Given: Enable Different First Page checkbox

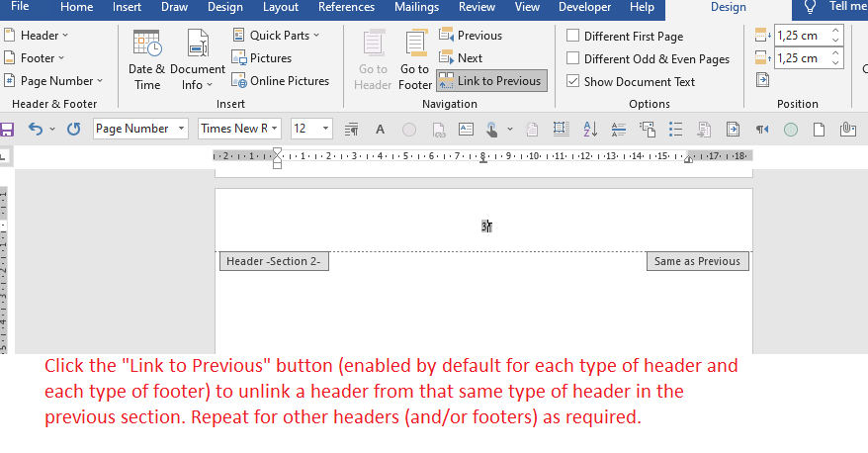Looking at the screenshot, I should 573,36.
